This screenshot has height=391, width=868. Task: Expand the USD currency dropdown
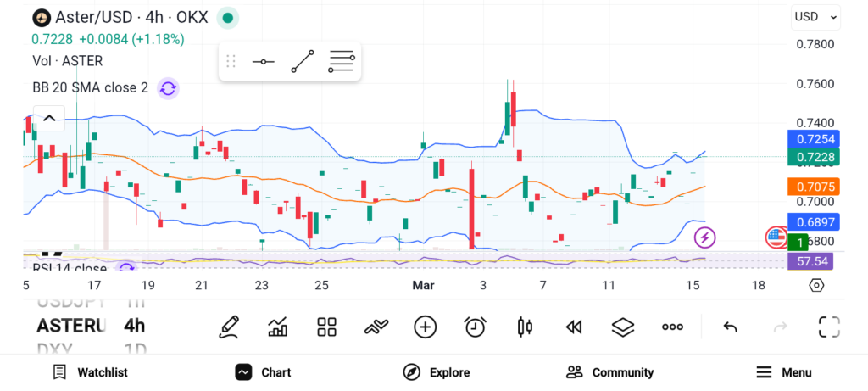pyautogui.click(x=815, y=17)
